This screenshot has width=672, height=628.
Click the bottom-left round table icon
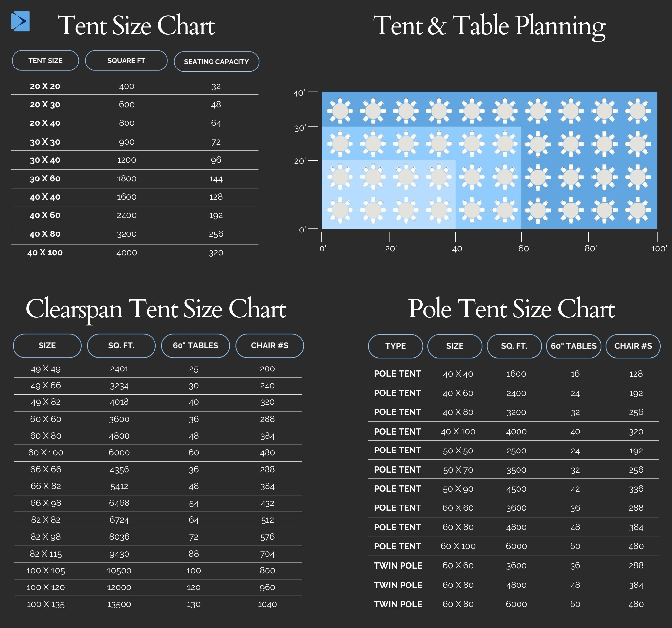pyautogui.click(x=340, y=210)
